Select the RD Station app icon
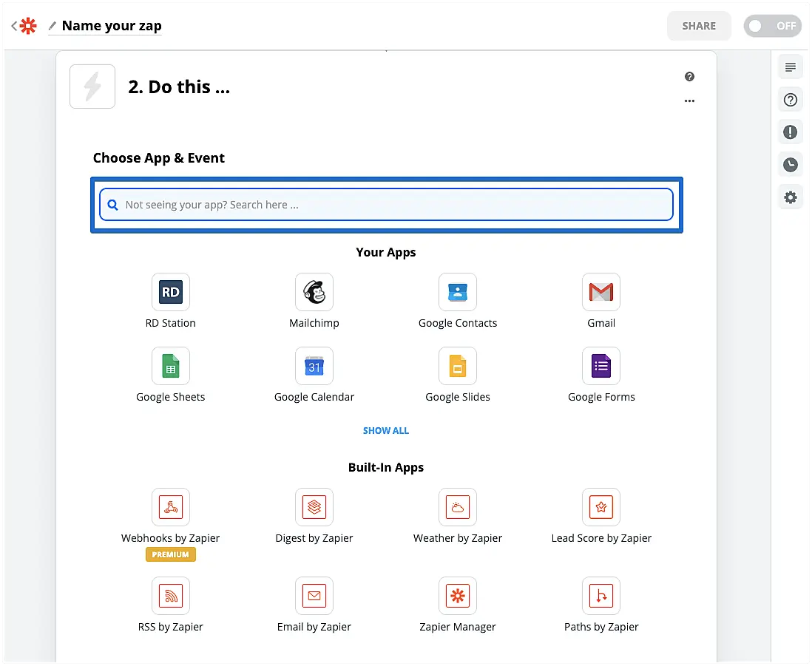 pyautogui.click(x=170, y=292)
